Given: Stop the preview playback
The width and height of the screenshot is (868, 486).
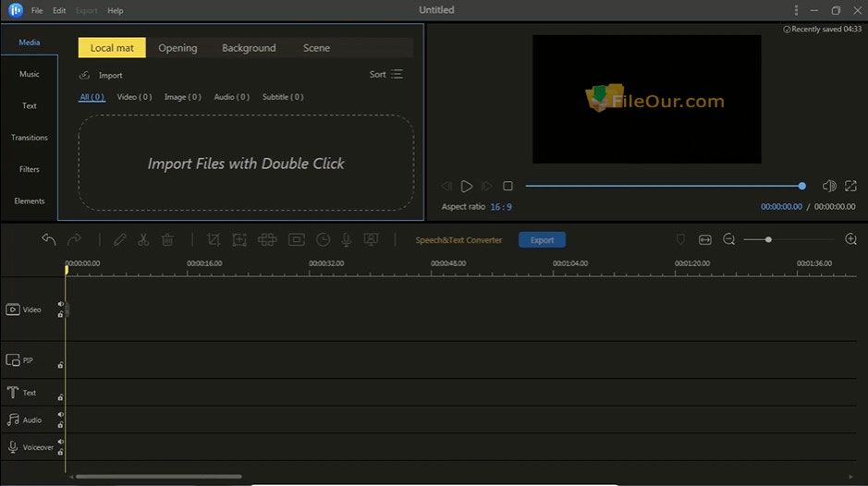Looking at the screenshot, I should coord(507,186).
